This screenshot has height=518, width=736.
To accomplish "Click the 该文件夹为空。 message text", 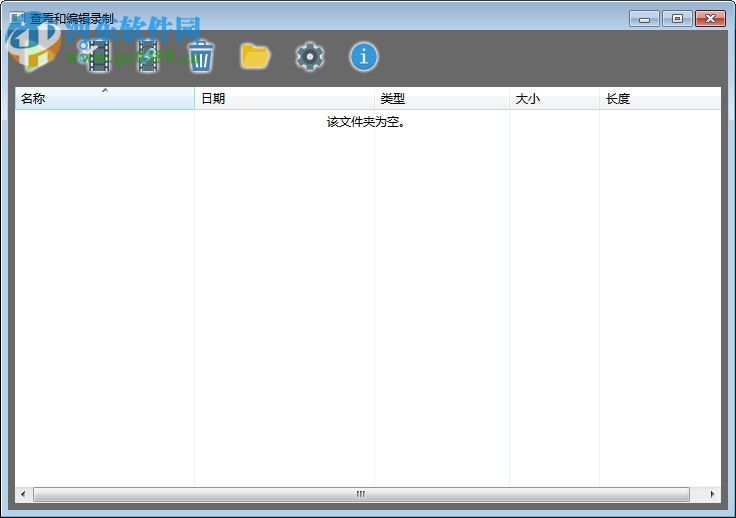I will pyautogui.click(x=366, y=122).
